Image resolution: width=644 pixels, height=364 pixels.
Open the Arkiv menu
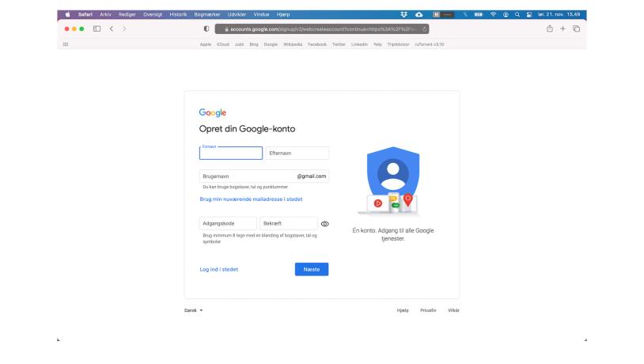[x=105, y=14]
